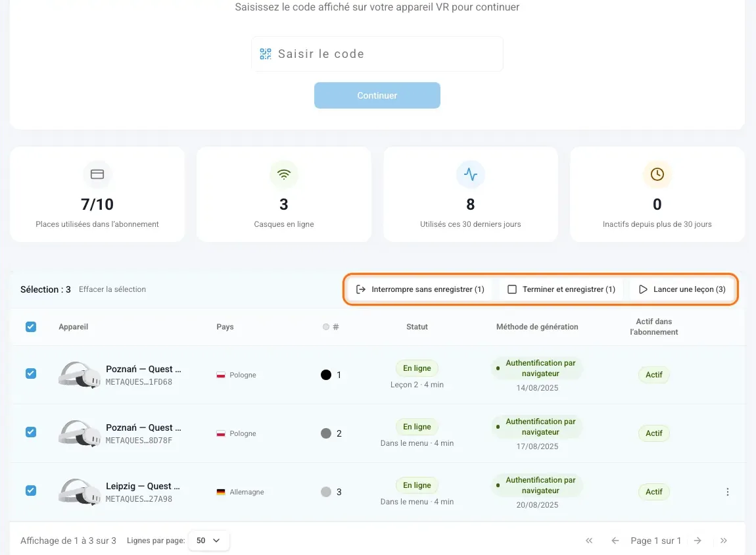Click the subscription card icon above 7/10
Screen dimensions: 756x555
97,174
